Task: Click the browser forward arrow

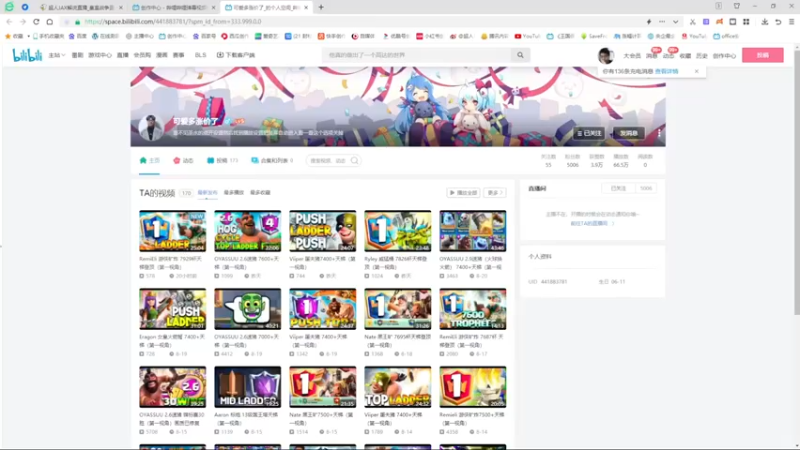Action: tap(22, 22)
